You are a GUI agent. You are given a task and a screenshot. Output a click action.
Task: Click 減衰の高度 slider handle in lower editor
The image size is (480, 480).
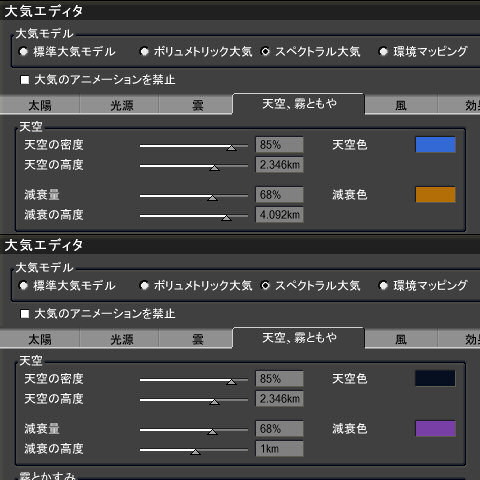(x=195, y=452)
